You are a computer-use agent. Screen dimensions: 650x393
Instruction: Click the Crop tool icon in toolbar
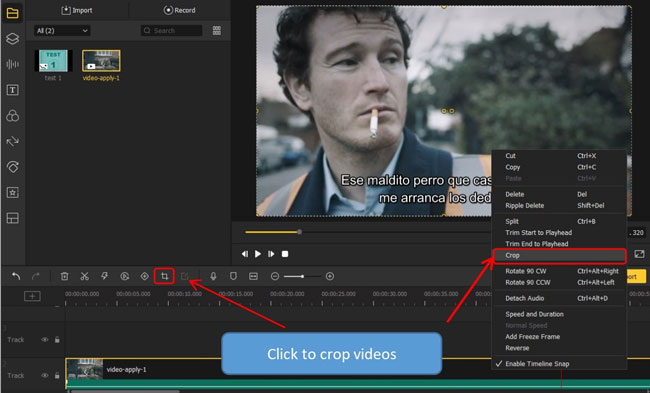coord(164,276)
